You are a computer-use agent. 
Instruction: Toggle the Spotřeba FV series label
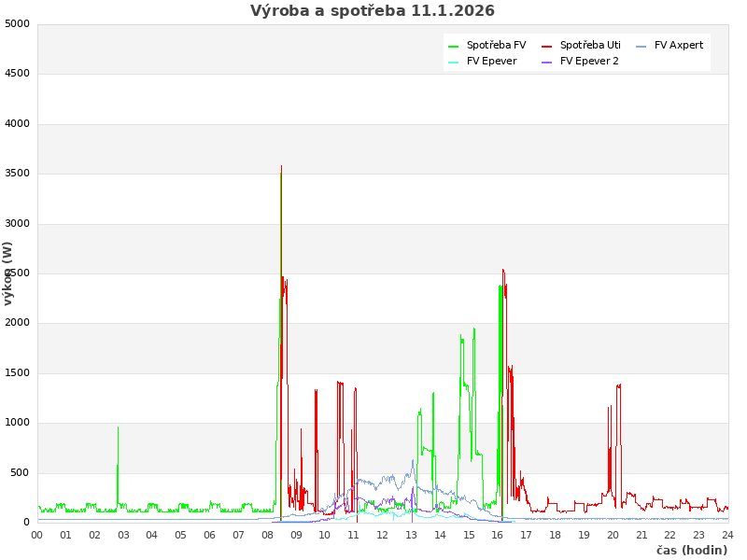coord(496,45)
